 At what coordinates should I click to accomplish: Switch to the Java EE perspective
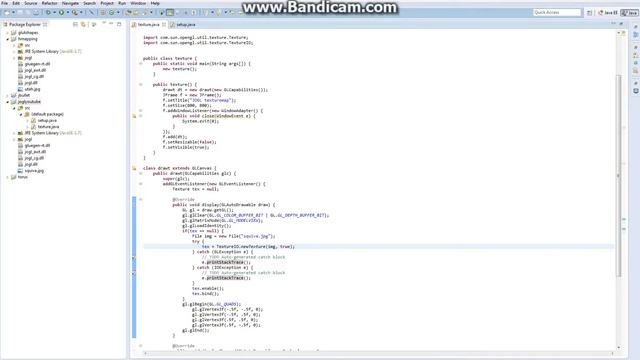pos(608,13)
